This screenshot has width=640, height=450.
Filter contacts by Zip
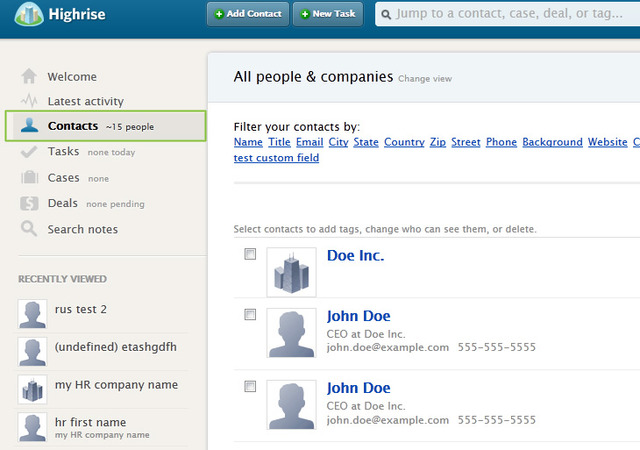tap(438, 142)
